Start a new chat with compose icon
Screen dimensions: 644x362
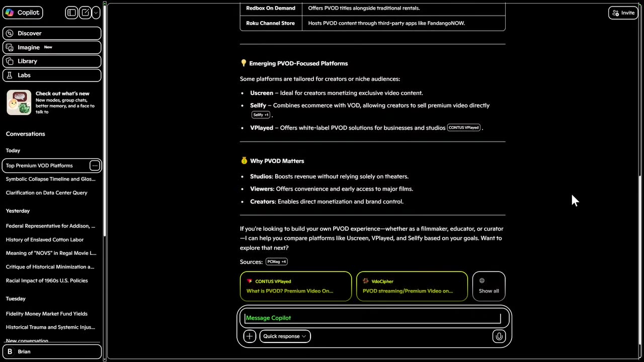pyautogui.click(x=86, y=13)
